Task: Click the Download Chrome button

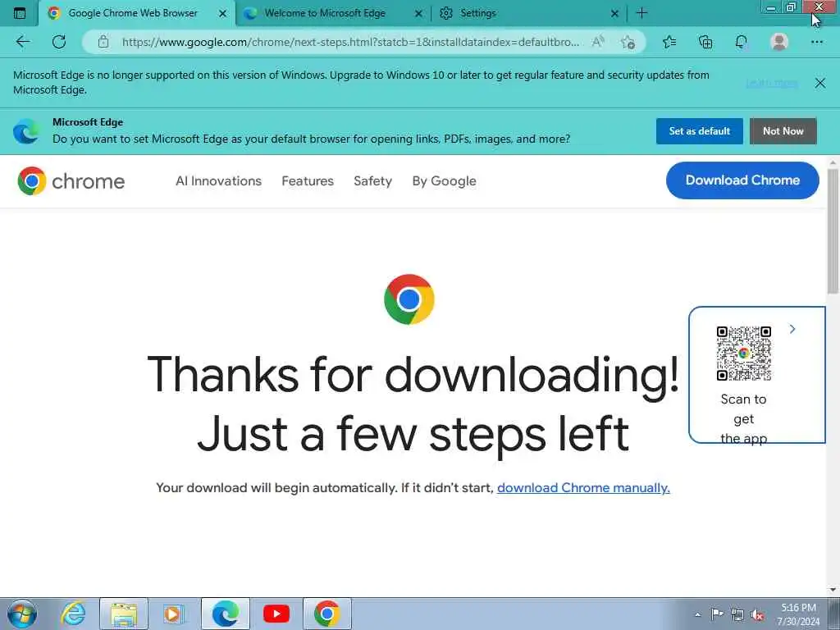Action: pyautogui.click(x=742, y=180)
